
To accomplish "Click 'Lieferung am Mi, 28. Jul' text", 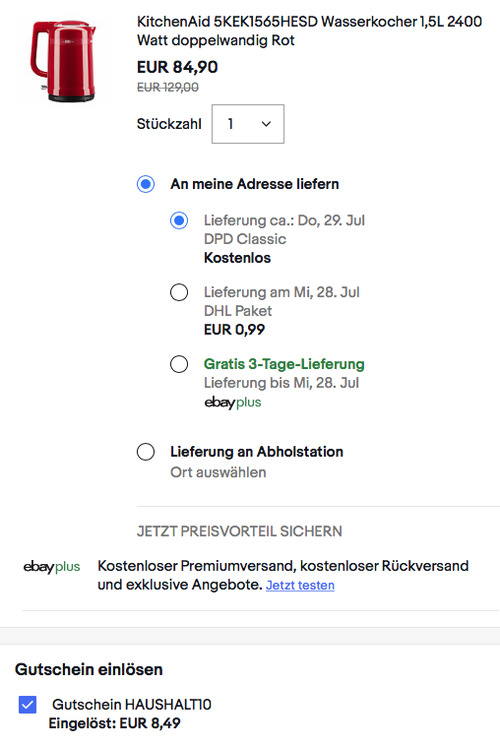I will 282,292.
